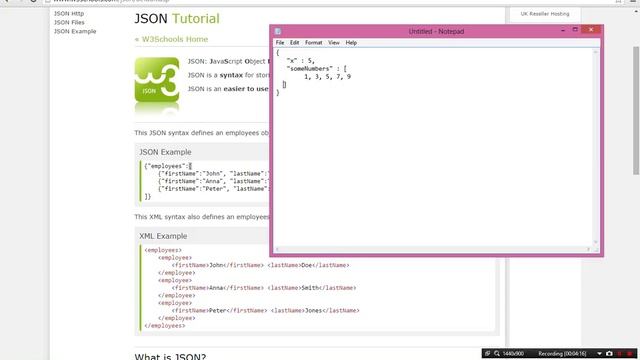Open the JSON Http sidebar link

[69, 13]
